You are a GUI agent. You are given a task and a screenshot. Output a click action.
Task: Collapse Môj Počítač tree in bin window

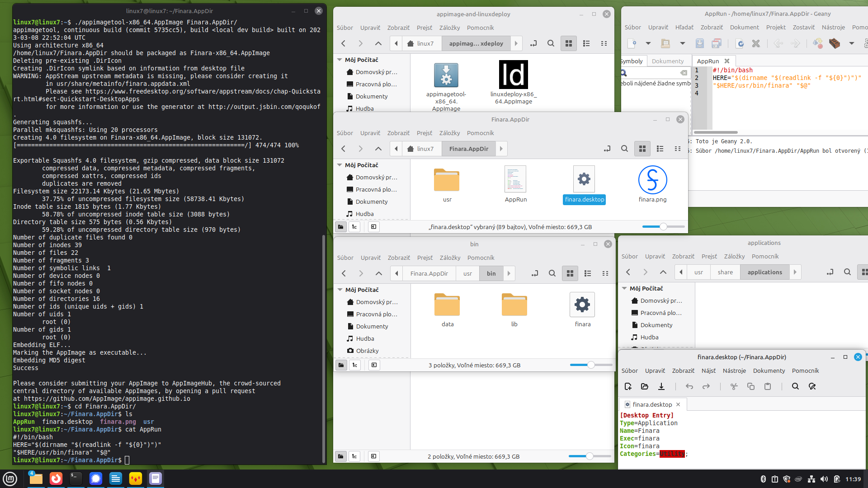tap(340, 290)
